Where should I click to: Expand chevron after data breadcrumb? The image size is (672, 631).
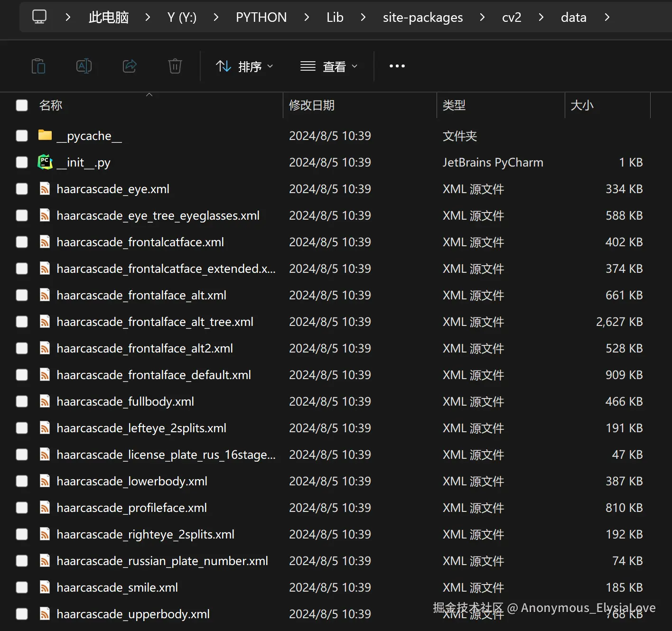pyautogui.click(x=607, y=17)
